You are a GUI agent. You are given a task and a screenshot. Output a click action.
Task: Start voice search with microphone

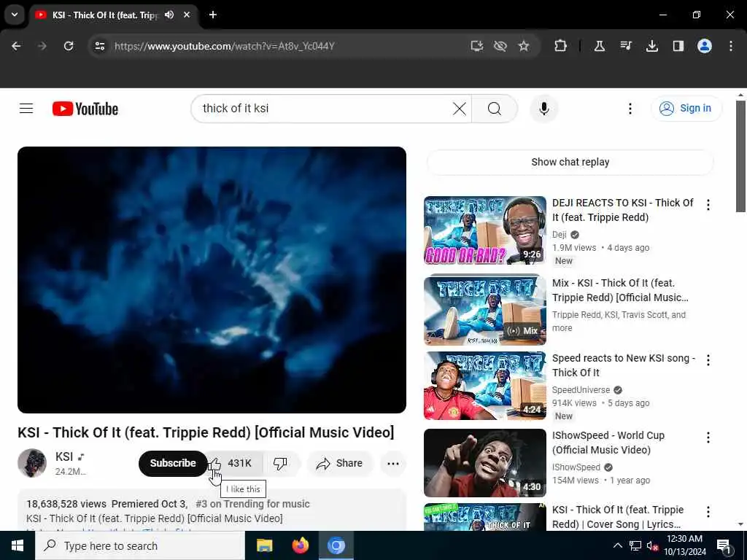tap(544, 109)
